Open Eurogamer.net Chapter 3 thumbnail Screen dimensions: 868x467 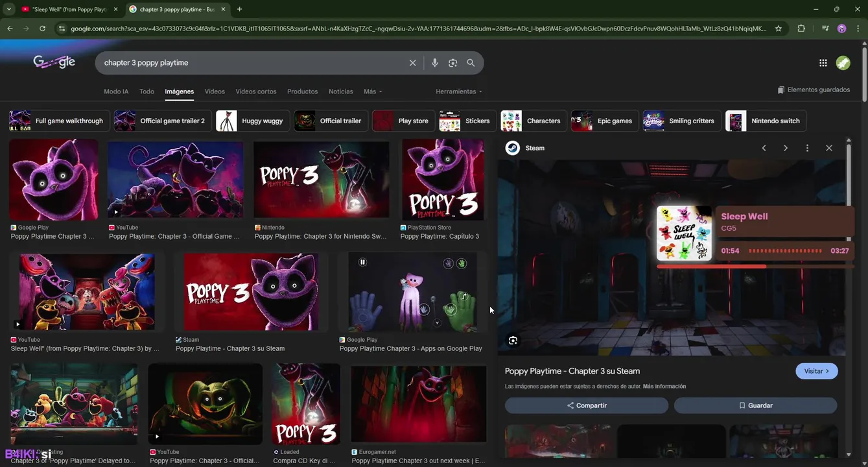[418, 404]
